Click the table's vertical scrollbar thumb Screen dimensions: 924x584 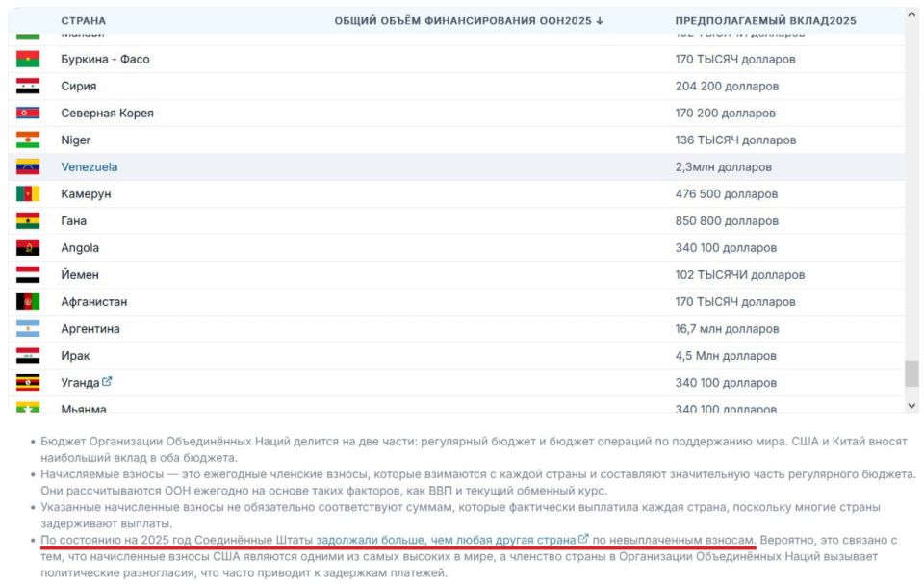[x=911, y=373]
